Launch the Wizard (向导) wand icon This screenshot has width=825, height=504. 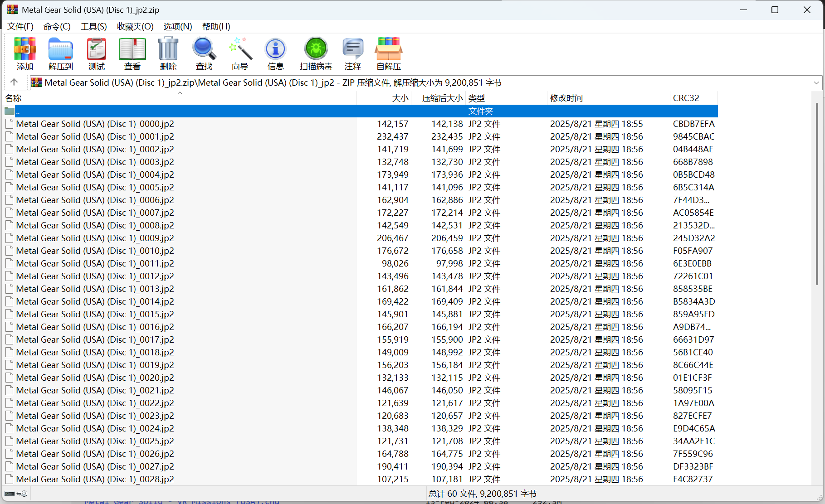(x=240, y=50)
